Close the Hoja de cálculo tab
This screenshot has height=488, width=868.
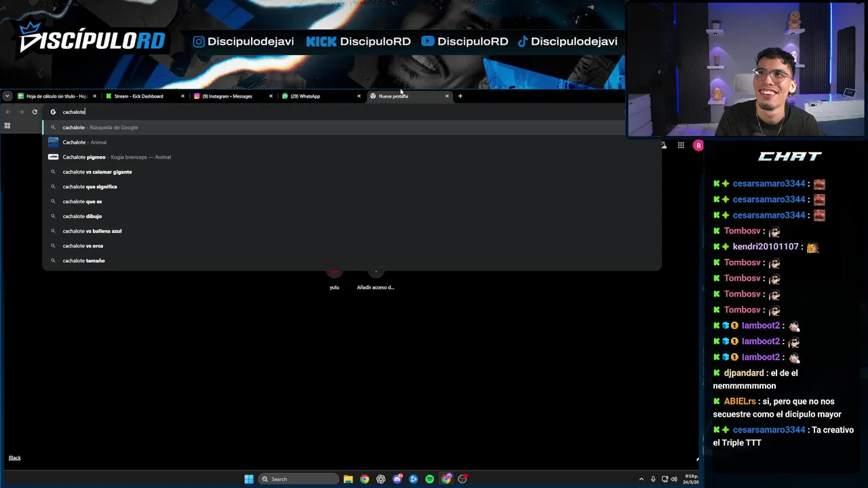[x=94, y=96]
